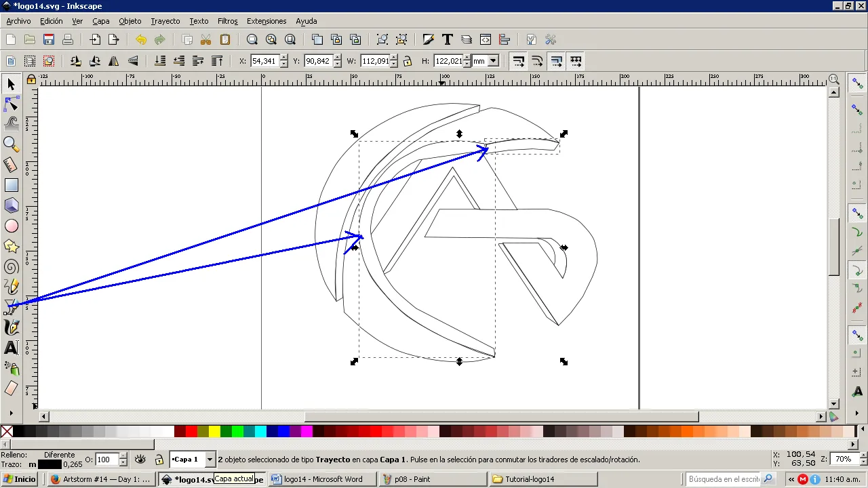Select the Text tool
Screen dimensions: 868x488
(x=12, y=348)
